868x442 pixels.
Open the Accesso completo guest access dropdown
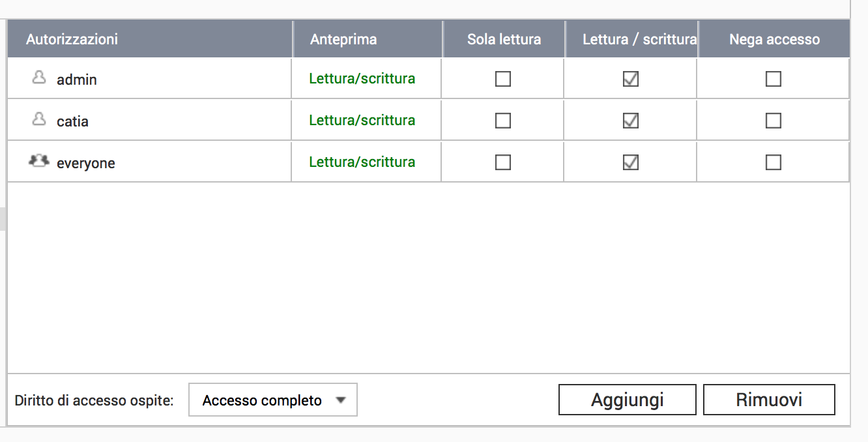tap(273, 400)
